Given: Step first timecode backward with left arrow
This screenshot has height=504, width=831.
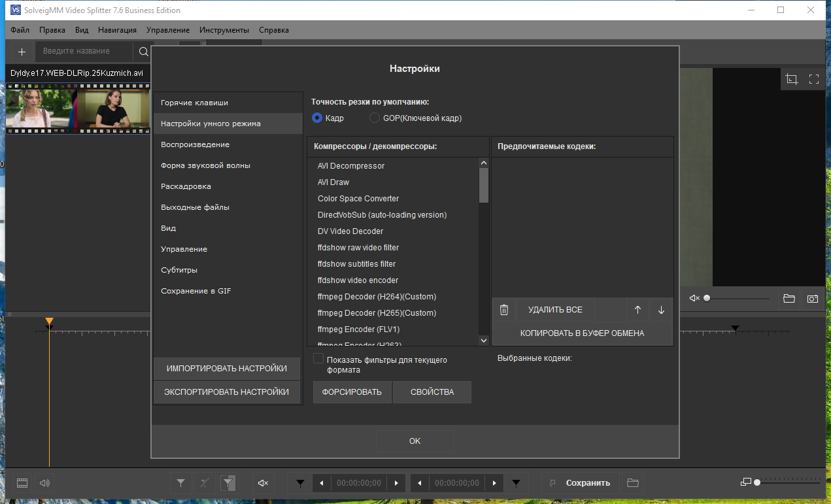Looking at the screenshot, I should pyautogui.click(x=322, y=483).
